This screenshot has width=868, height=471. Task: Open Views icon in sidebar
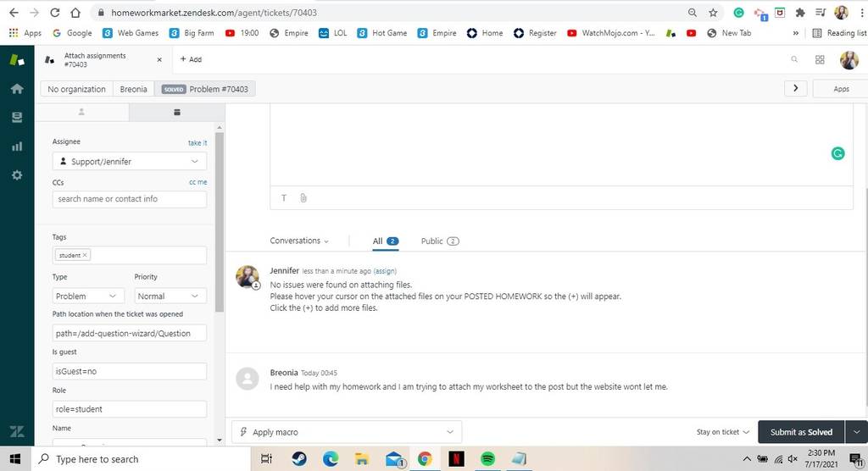17,118
